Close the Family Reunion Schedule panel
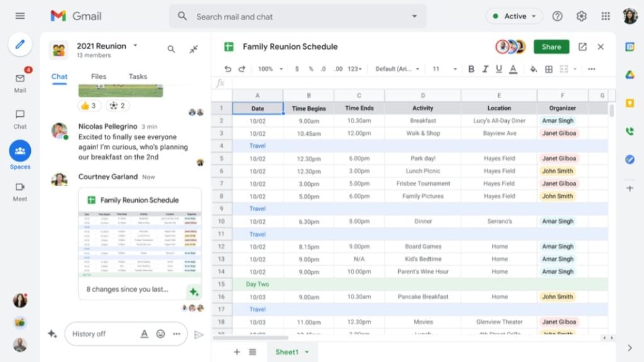Image resolution: width=644 pixels, height=362 pixels. [601, 47]
